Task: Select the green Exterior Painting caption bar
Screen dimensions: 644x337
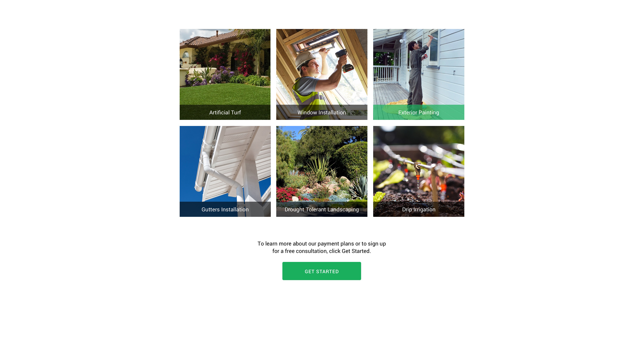Action: coord(419,112)
